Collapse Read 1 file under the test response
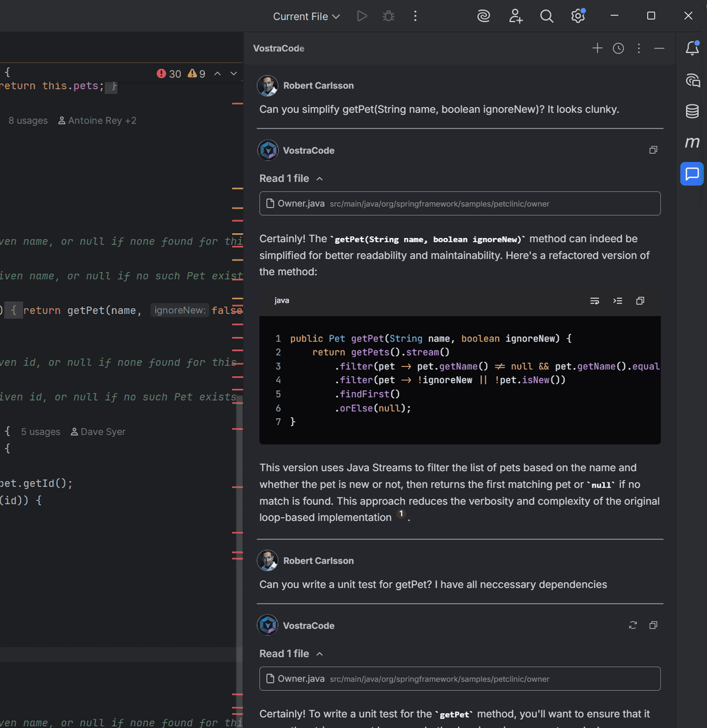Viewport: 707px width, 728px height. click(319, 654)
